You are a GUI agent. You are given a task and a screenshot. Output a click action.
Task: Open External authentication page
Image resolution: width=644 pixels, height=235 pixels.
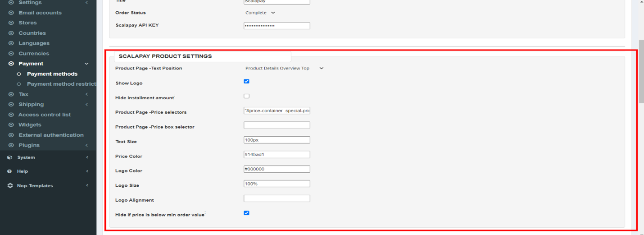pos(51,135)
